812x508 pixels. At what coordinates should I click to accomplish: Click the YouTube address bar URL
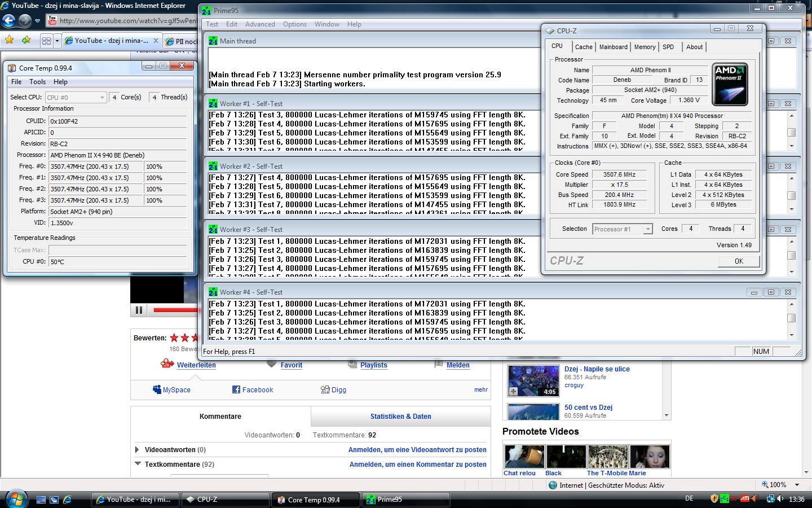(128, 21)
